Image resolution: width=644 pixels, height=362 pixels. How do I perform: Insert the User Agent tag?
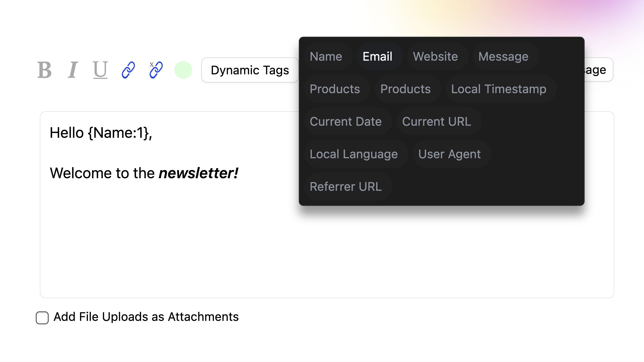click(449, 154)
